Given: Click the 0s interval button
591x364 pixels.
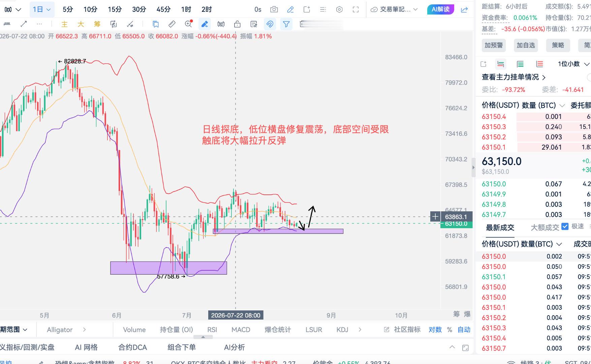Looking at the screenshot, I should (x=258, y=9).
